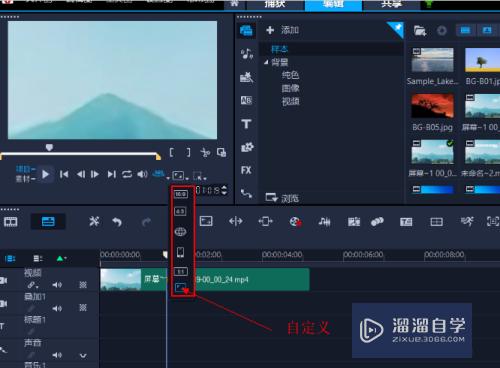Mute the 声音 voice track
Screen dimensions: 500x368
pos(57,355)
